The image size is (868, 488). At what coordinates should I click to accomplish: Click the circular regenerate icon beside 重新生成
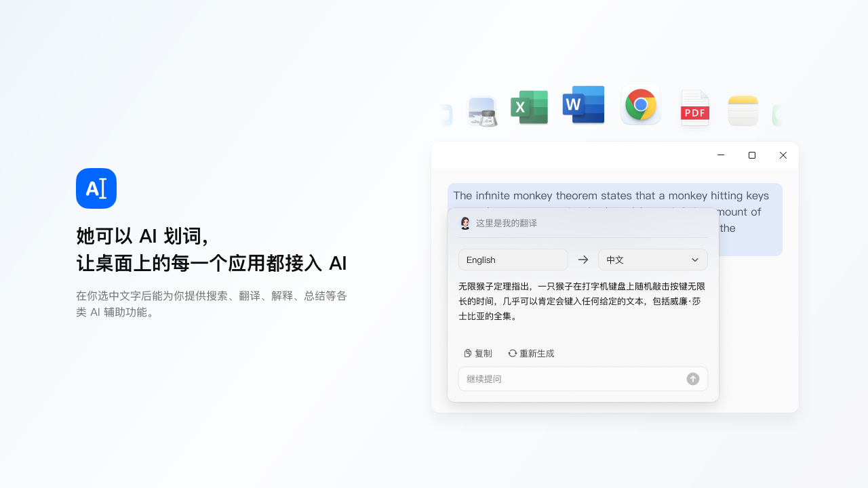coord(512,353)
